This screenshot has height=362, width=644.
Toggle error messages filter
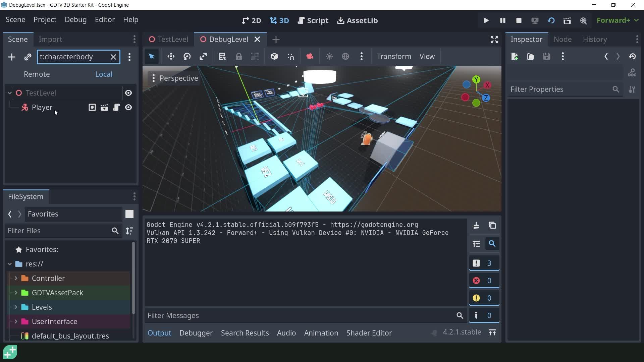(x=484, y=281)
